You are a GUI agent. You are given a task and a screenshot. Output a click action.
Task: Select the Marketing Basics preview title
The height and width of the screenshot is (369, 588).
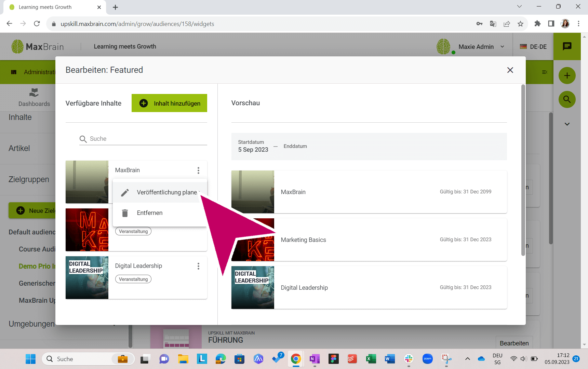coord(303,240)
